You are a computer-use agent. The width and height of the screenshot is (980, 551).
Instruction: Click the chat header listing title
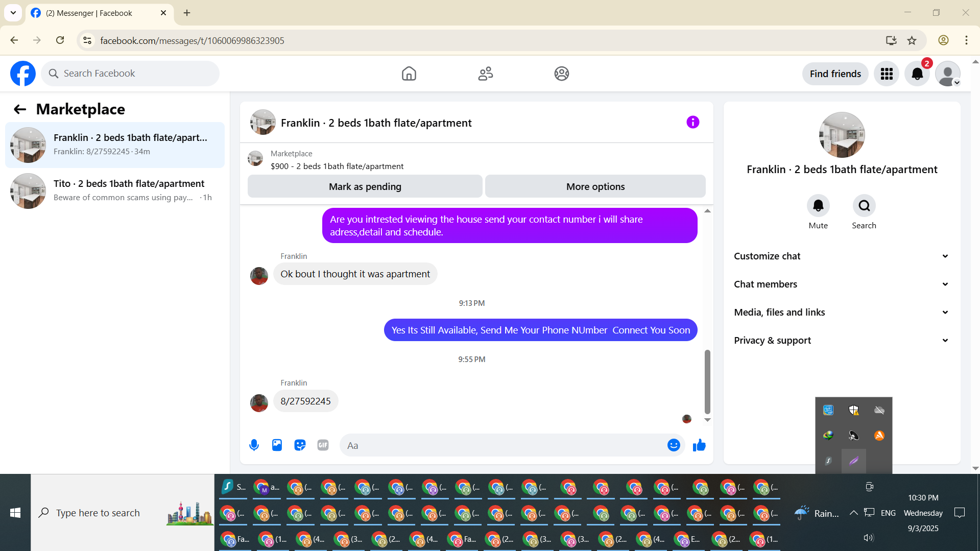376,123
